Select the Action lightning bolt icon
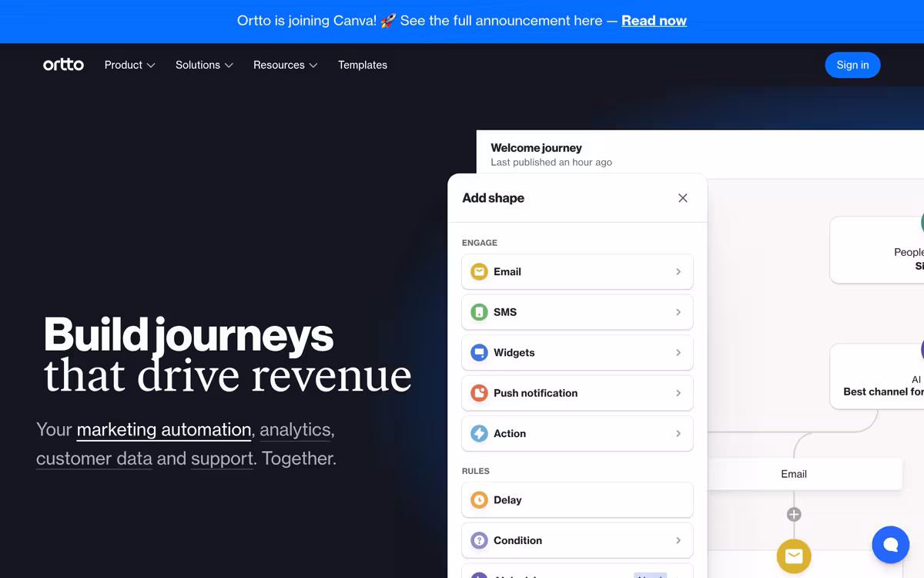 479,434
